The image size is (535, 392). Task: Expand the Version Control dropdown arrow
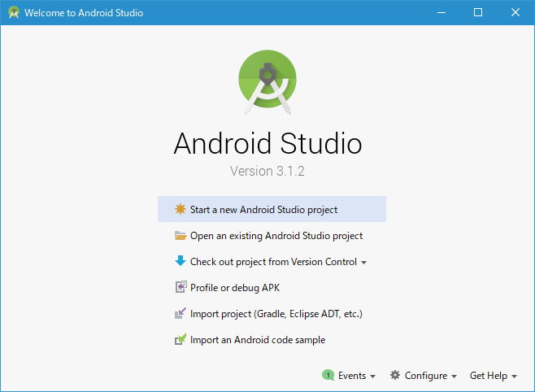363,263
